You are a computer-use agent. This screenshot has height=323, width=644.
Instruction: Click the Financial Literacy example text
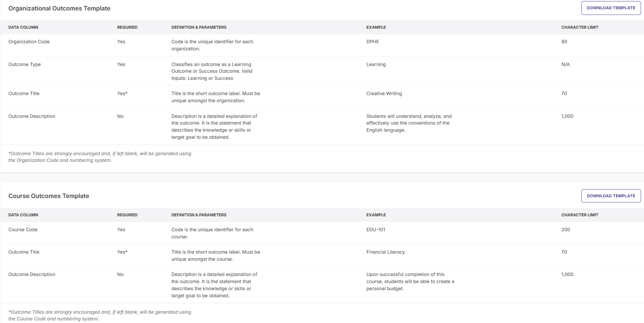pos(386,252)
